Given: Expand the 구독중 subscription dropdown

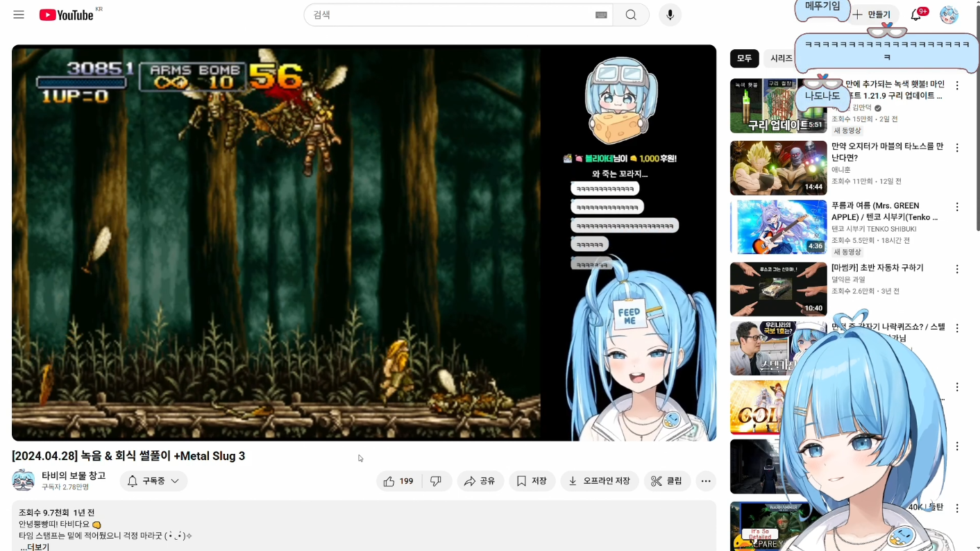Looking at the screenshot, I should click(153, 481).
